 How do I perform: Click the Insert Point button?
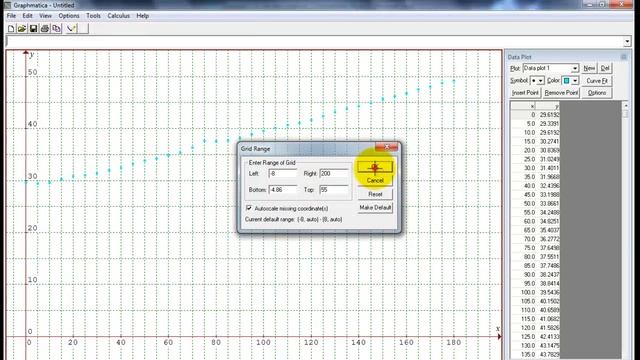(x=525, y=93)
